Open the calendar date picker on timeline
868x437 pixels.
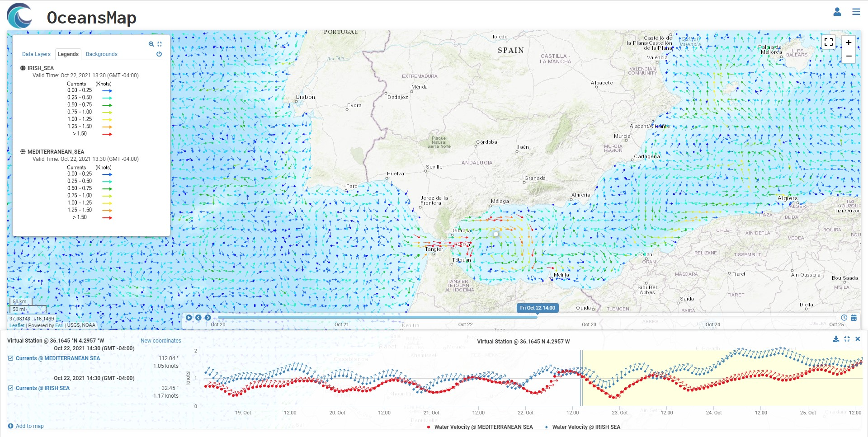(x=854, y=318)
